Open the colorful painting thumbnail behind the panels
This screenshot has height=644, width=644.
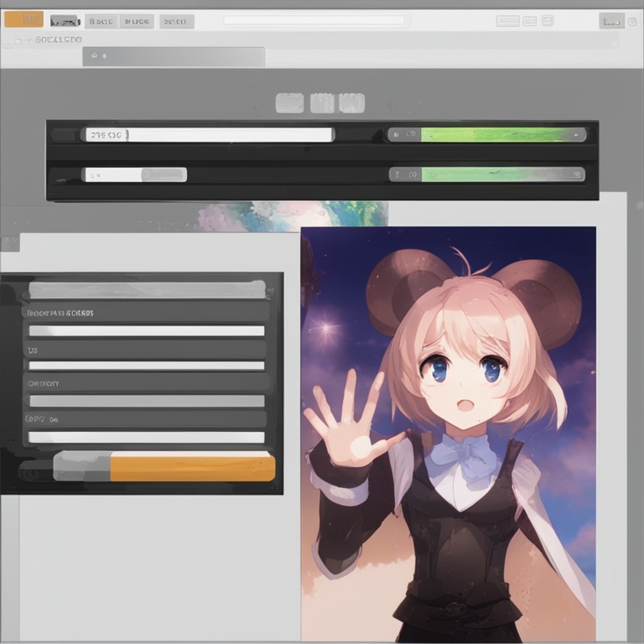293,216
